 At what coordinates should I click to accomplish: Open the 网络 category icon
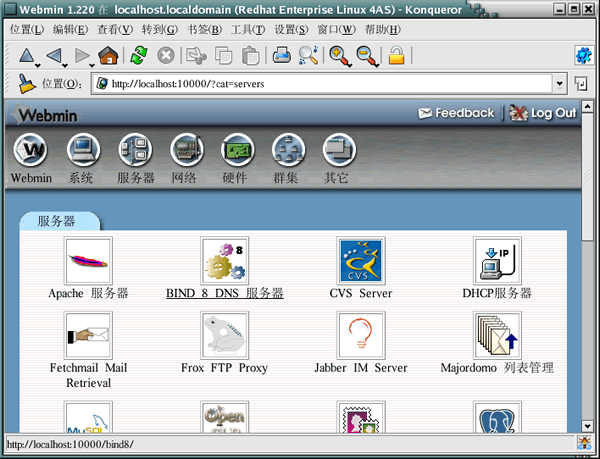(187, 150)
